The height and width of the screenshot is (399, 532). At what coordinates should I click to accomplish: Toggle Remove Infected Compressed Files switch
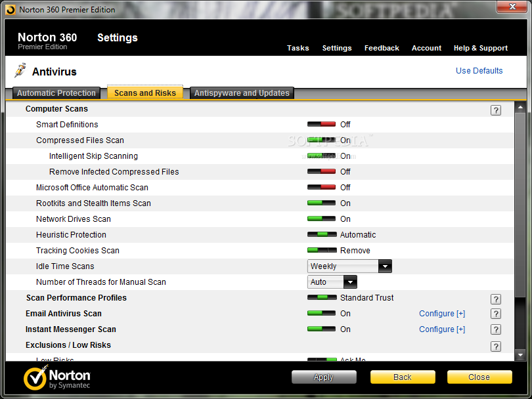tap(321, 171)
